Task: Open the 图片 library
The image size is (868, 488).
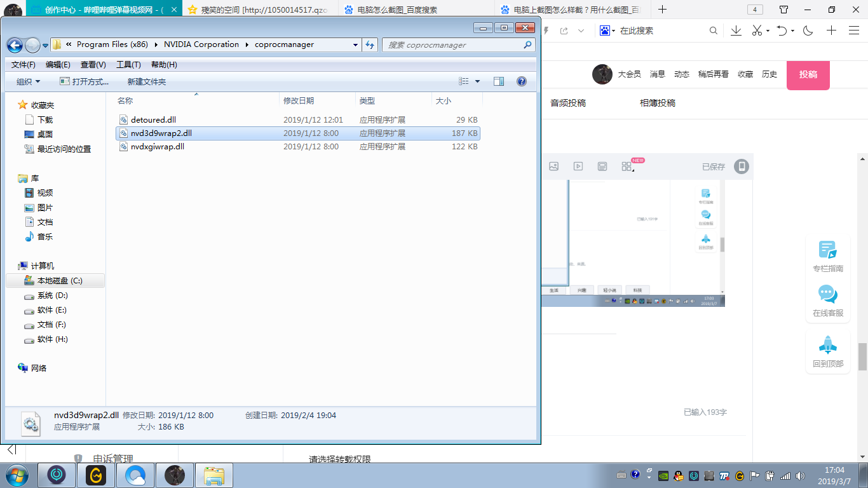Action: 45,208
